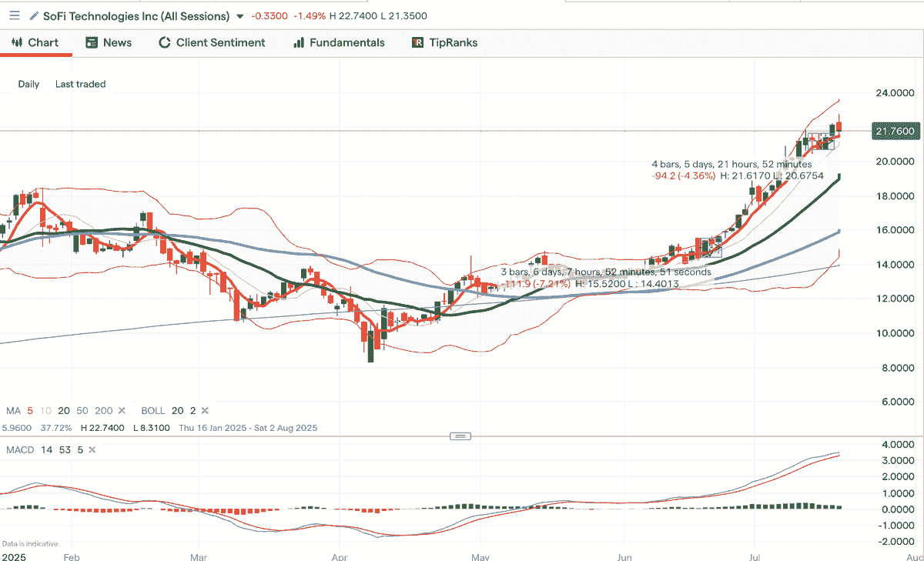
Task: Toggle the greyed MA 10 period line
Action: pos(45,410)
